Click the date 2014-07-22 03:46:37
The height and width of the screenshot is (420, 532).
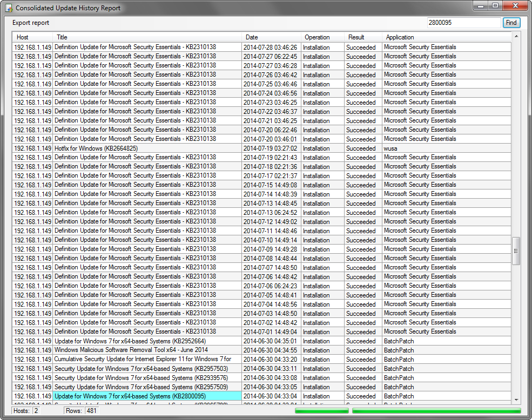pyautogui.click(x=271, y=112)
